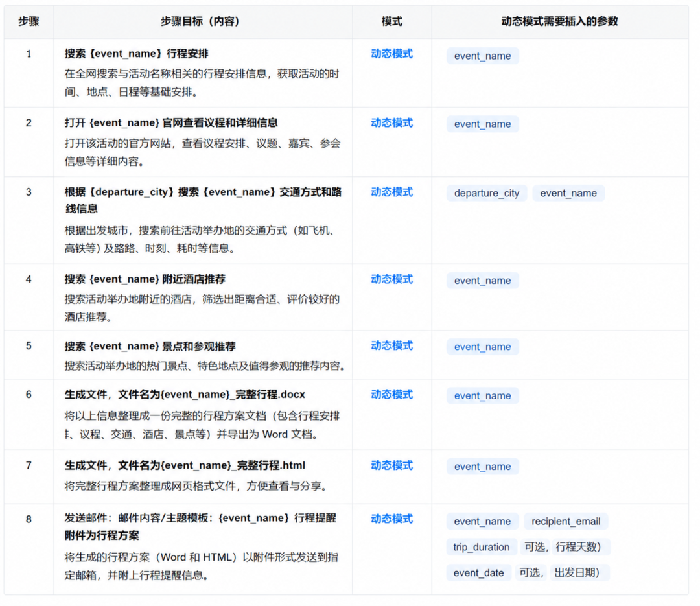Click description starting 将以上信息整理成一份完整
The height and width of the screenshot is (606, 700).
pyautogui.click(x=202, y=425)
